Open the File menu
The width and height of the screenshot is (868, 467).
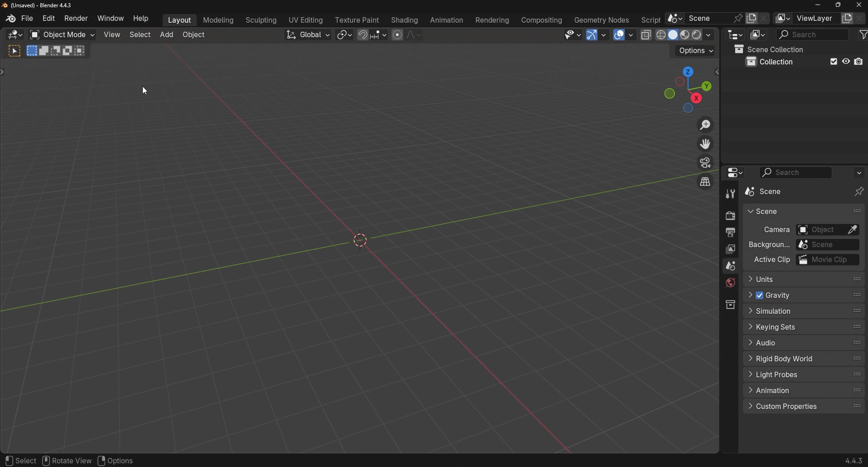point(27,19)
